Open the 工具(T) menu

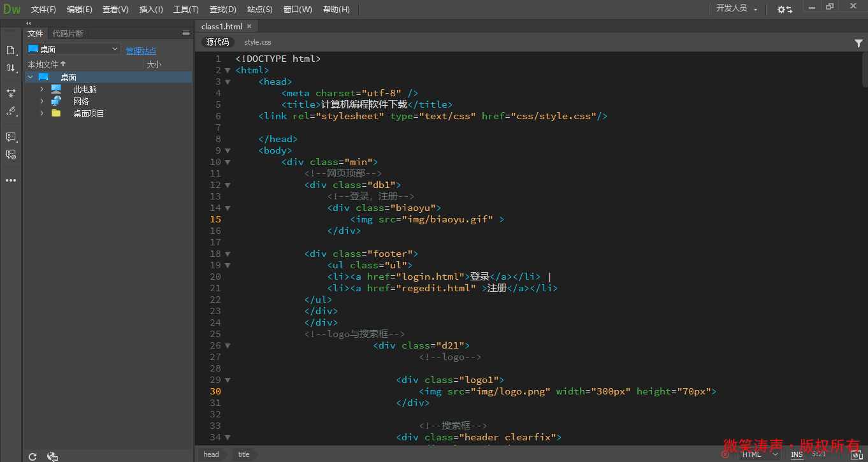[186, 9]
